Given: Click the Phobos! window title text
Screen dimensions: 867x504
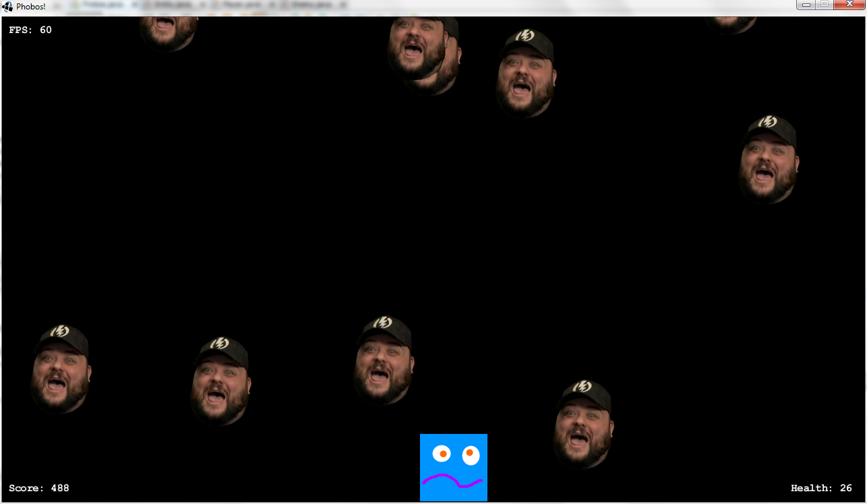Looking at the screenshot, I should [x=31, y=7].
